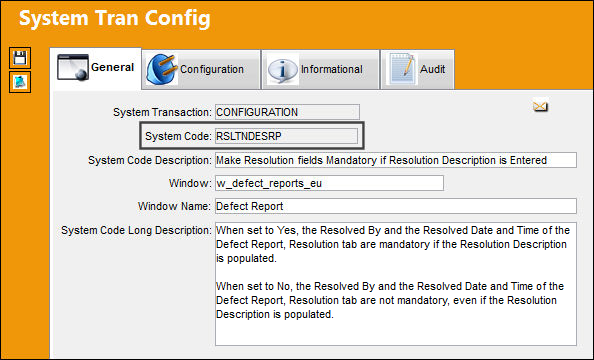Image resolution: width=594 pixels, height=360 pixels.
Task: Click the Save floppy disk icon
Action: 20,58
